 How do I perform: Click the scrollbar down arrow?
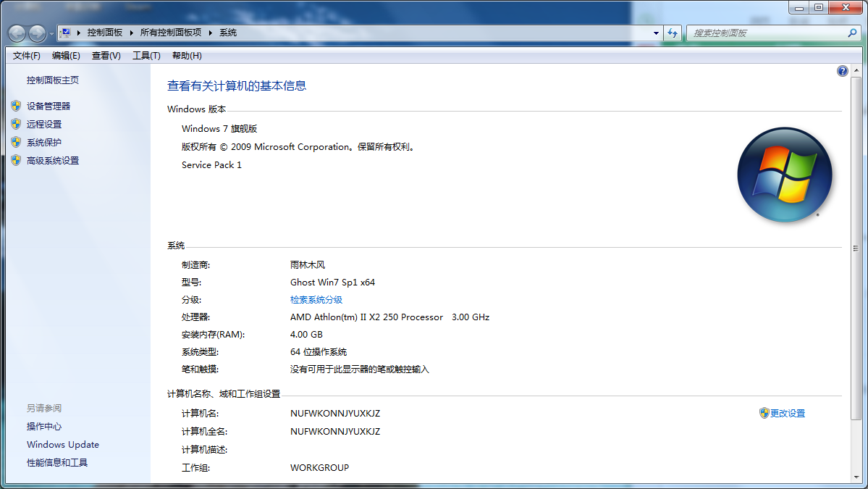pyautogui.click(x=856, y=477)
